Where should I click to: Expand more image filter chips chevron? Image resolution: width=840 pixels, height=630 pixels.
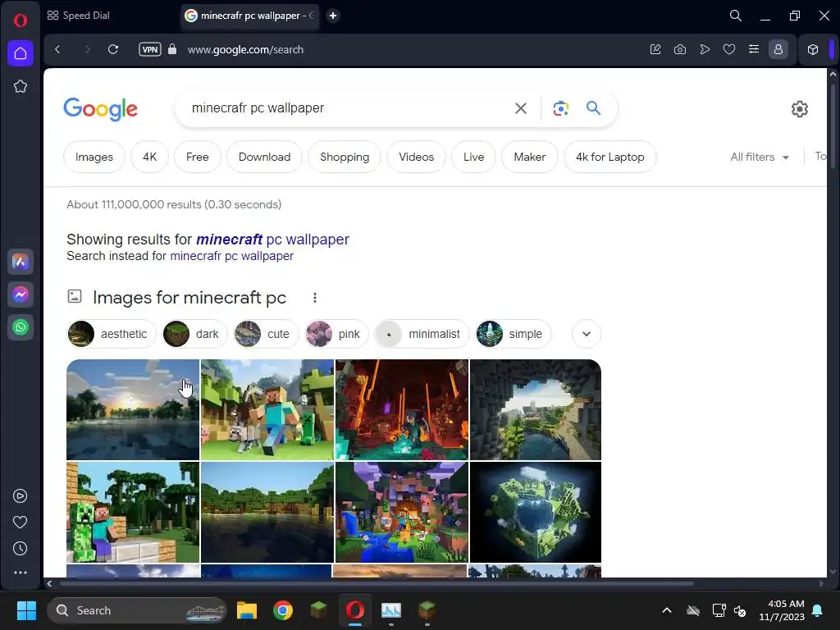[x=586, y=334]
